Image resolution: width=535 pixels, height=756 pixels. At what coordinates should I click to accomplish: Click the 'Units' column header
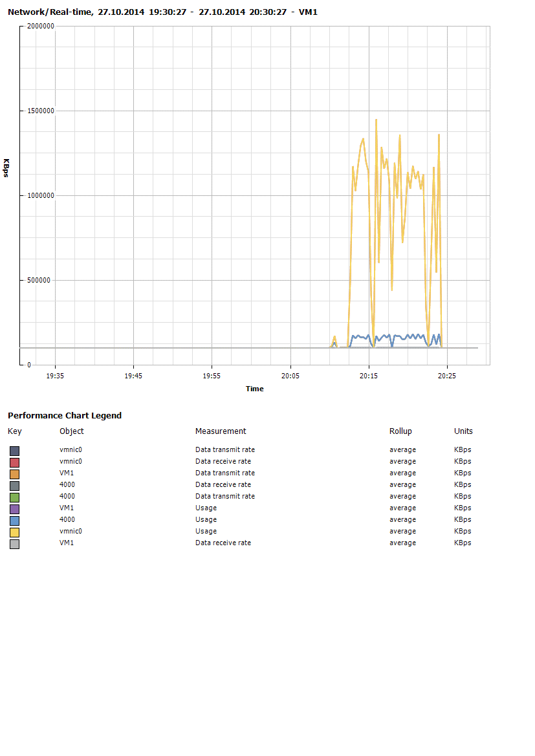463,431
